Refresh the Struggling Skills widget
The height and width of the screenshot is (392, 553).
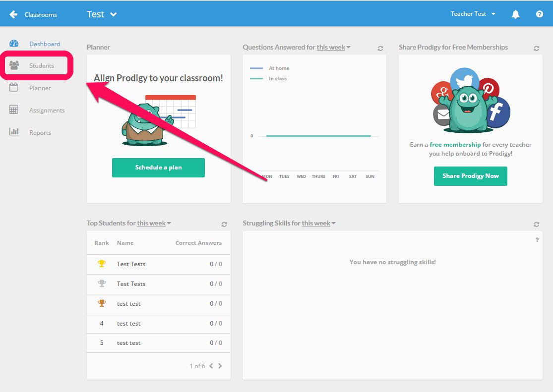point(536,224)
